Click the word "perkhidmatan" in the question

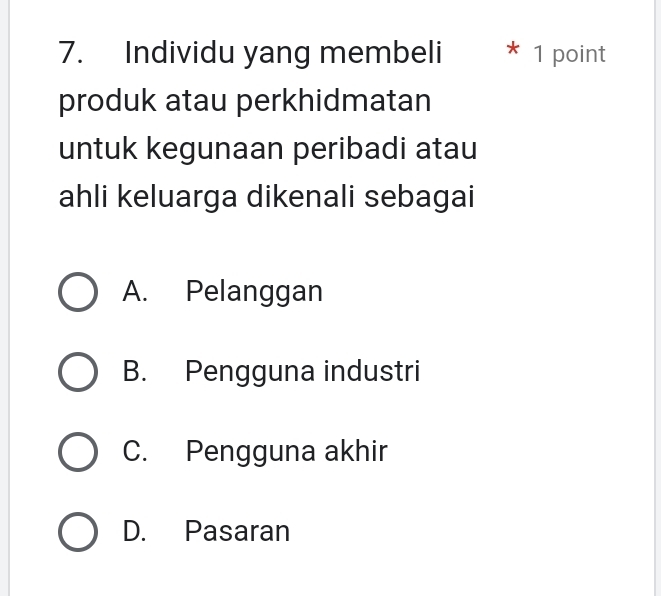tap(333, 102)
